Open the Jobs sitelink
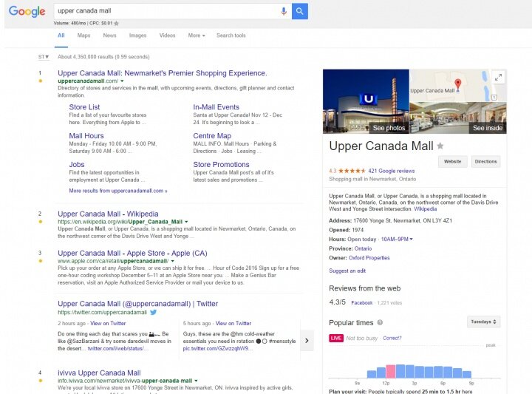 (77, 165)
